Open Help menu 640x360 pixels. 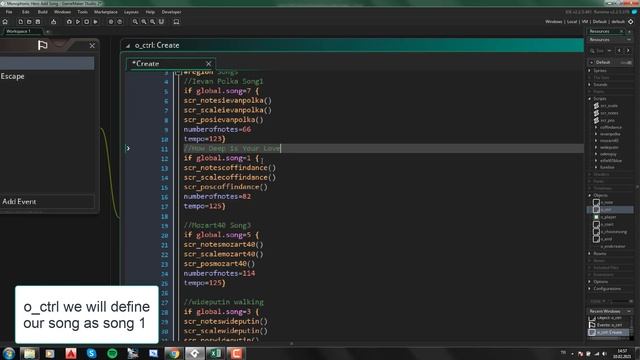[150, 12]
